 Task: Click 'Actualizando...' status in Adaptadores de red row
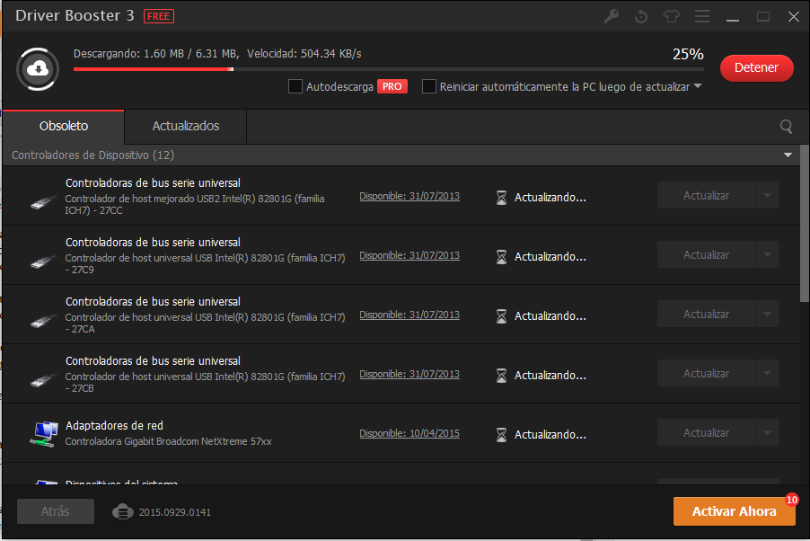point(550,435)
